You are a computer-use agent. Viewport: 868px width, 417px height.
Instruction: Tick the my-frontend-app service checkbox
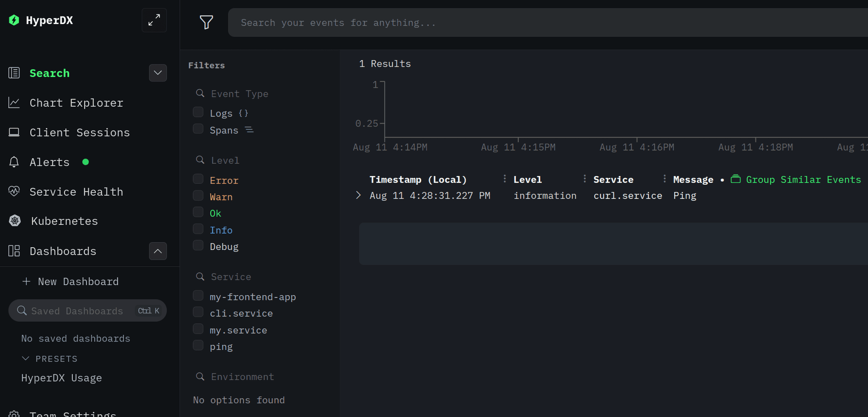coord(198,296)
